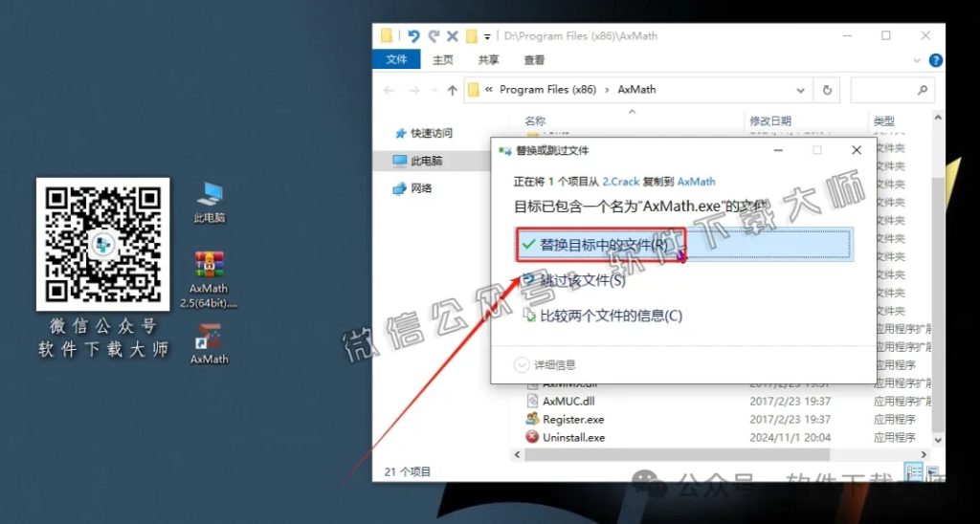This screenshot has width=980, height=524.
Task: Sort files by the 修改日期 column
Action: click(770, 121)
